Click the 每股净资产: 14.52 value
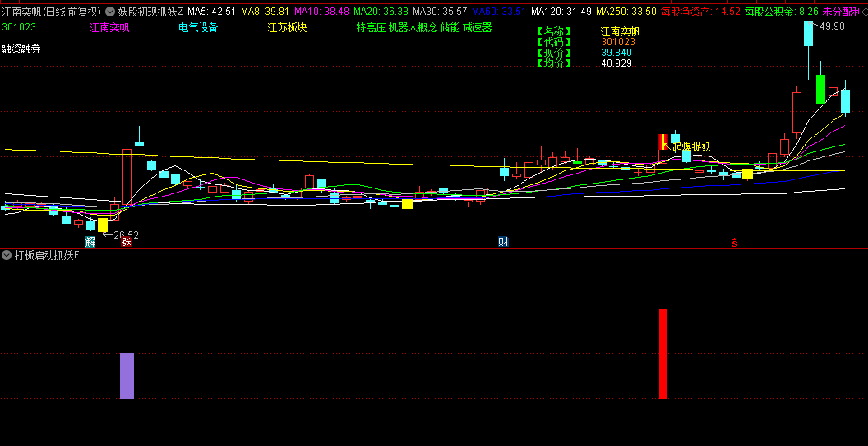The height and width of the screenshot is (446, 868). [700, 11]
